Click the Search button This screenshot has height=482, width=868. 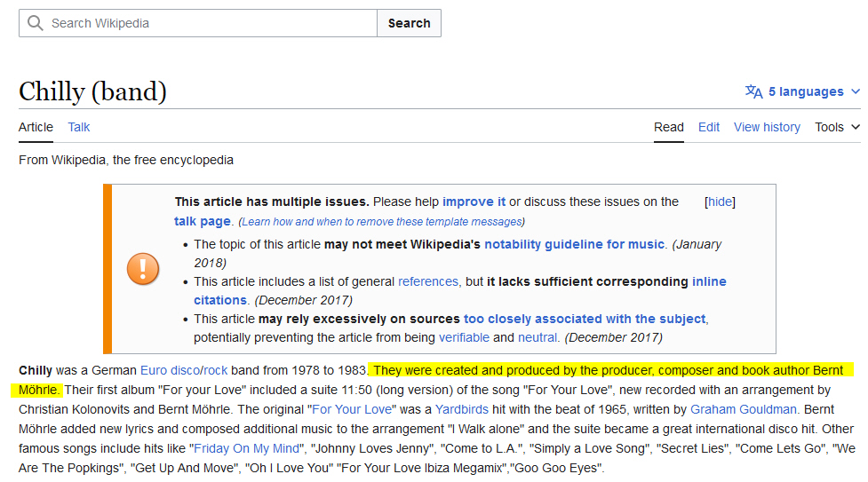click(409, 23)
